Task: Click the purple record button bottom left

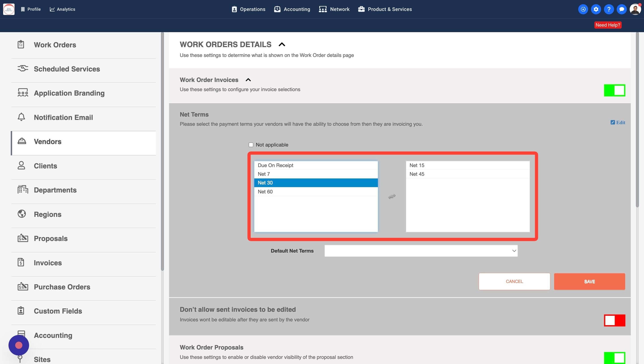Action: [19, 345]
